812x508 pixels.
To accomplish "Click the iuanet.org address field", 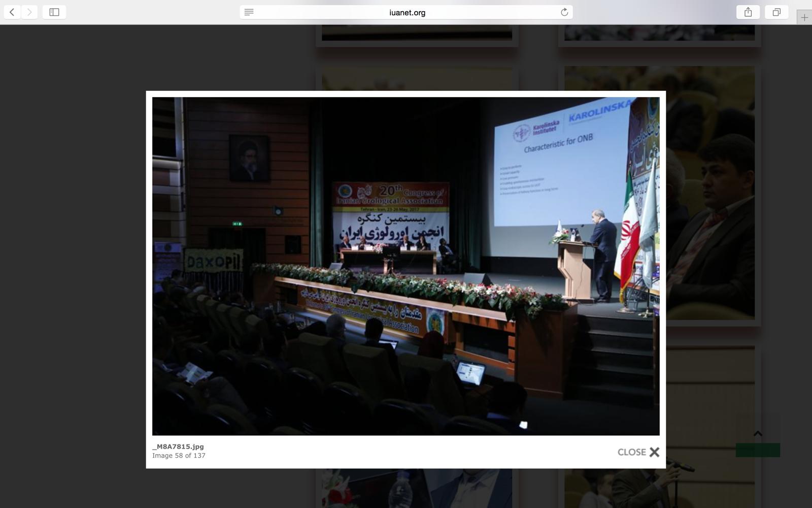I will pos(407,12).
